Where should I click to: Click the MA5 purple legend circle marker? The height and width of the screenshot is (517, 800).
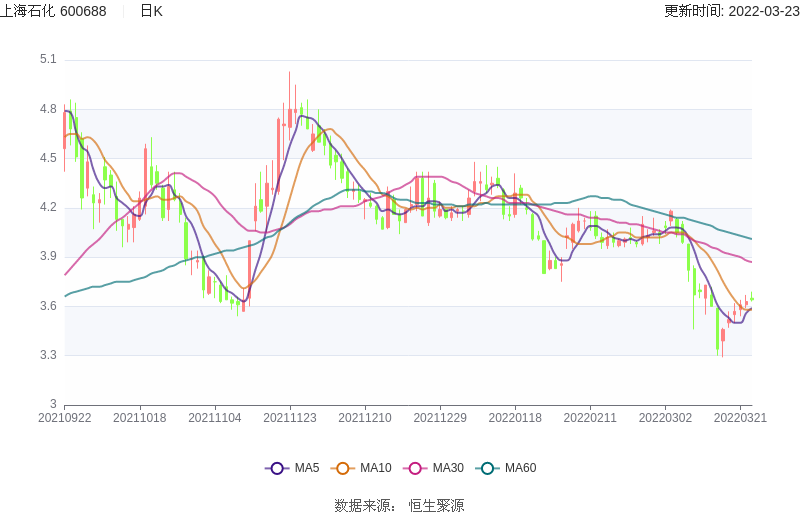coord(277,468)
